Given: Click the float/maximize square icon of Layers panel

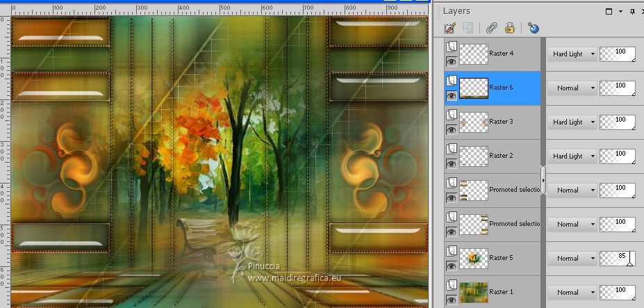Looking at the screenshot, I should coord(609,12).
